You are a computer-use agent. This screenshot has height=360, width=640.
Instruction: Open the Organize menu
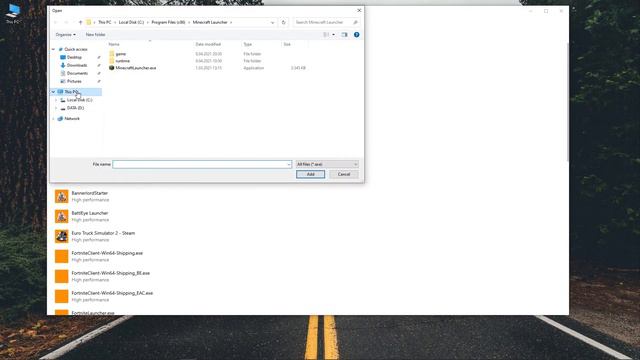[65, 35]
